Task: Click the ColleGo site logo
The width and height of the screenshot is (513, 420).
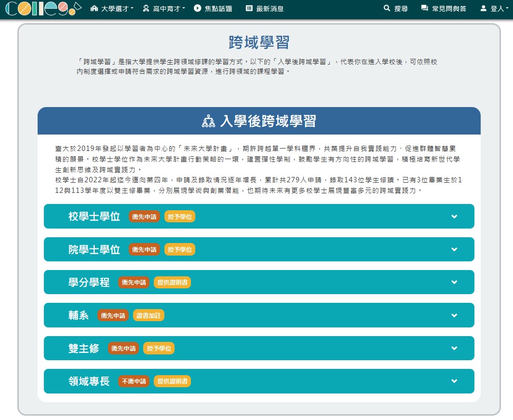Action: [x=41, y=9]
